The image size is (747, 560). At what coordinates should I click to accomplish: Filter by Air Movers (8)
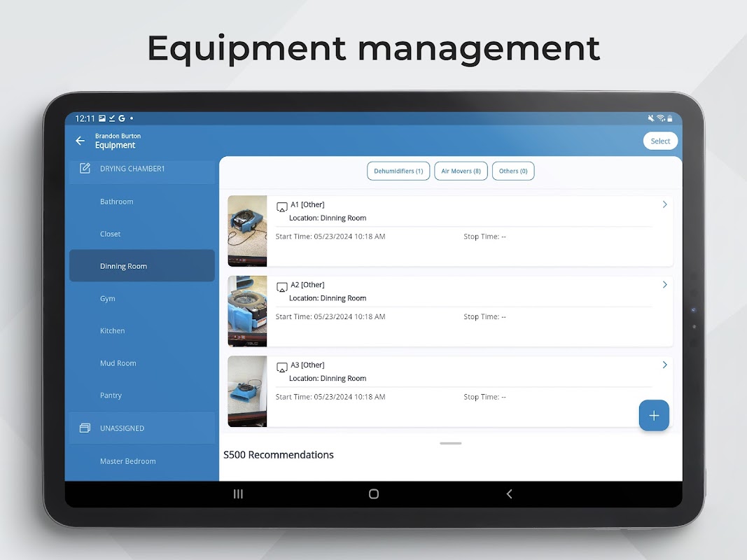click(461, 171)
